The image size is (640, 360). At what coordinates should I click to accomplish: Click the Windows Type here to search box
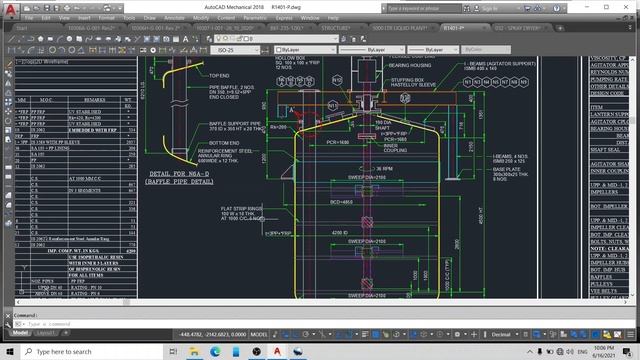[x=92, y=351]
